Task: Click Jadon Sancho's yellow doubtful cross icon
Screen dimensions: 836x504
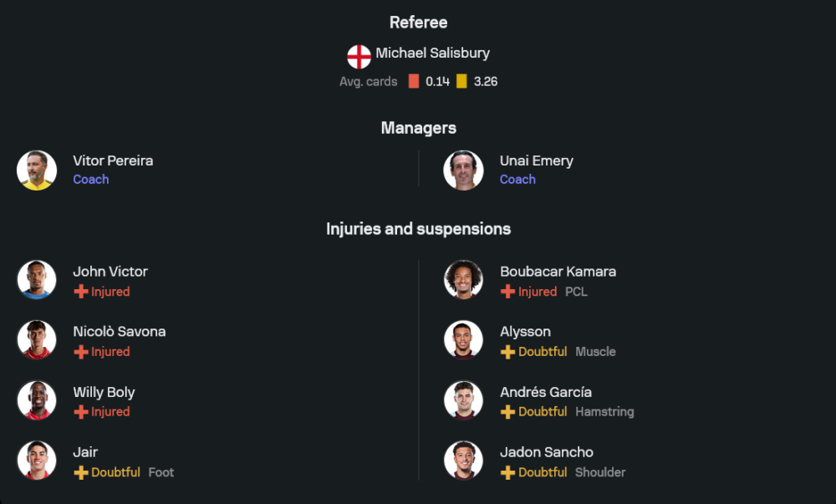Action: [507, 472]
